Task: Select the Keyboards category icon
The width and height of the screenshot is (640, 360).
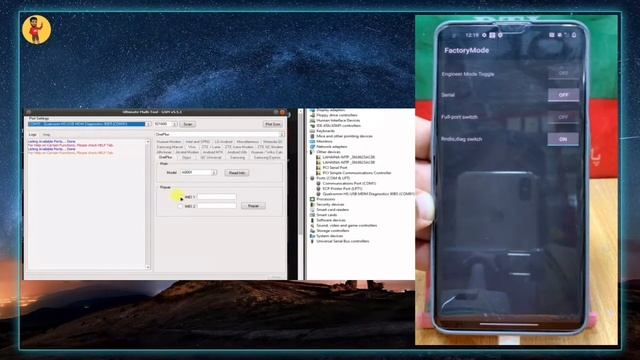Action: click(x=312, y=131)
